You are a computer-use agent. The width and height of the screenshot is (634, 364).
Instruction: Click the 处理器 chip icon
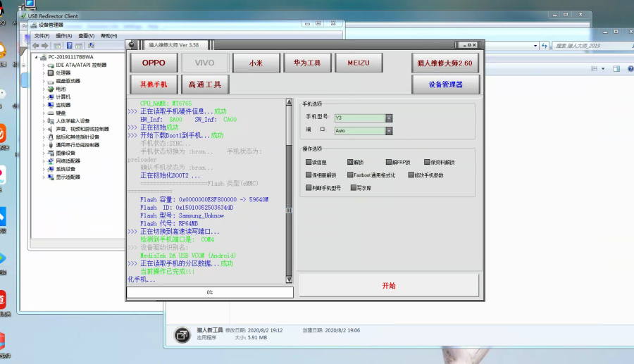pos(51,73)
